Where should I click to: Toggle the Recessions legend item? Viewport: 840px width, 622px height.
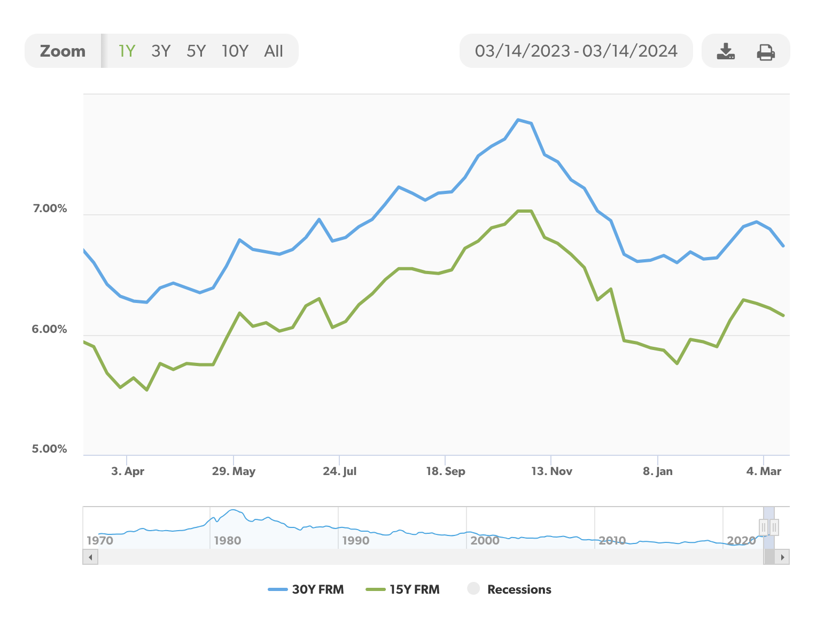click(518, 589)
